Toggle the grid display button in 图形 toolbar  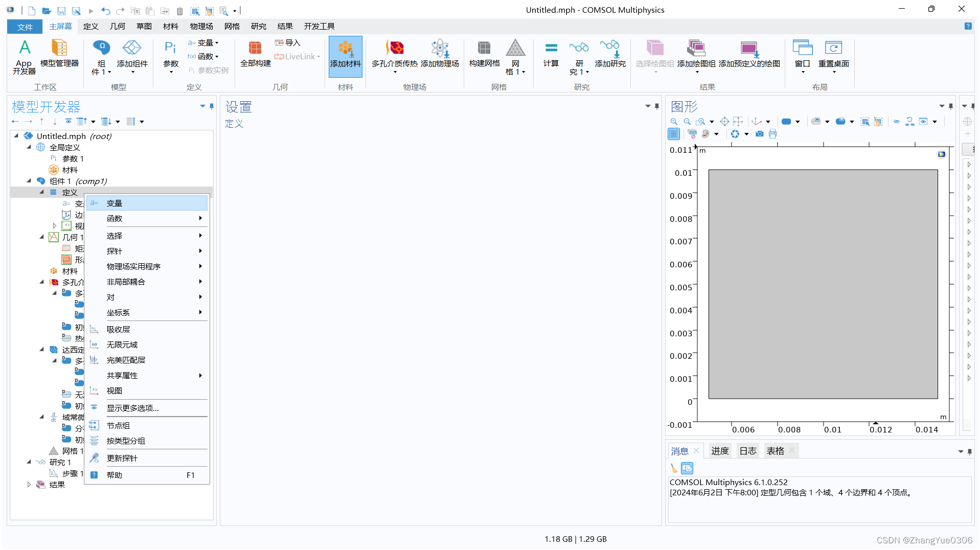tap(674, 134)
